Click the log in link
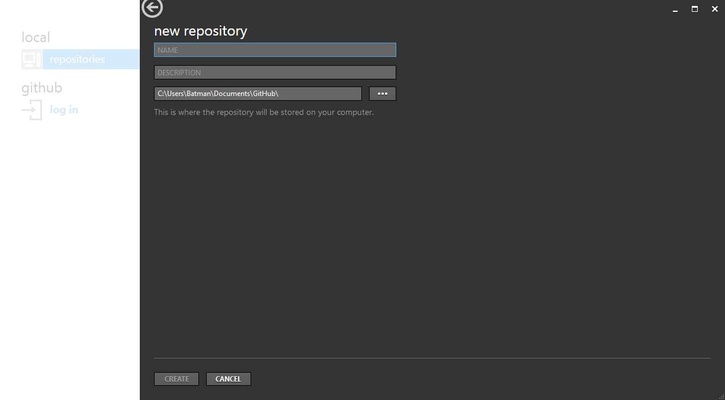This screenshot has width=725, height=400. pos(64,110)
